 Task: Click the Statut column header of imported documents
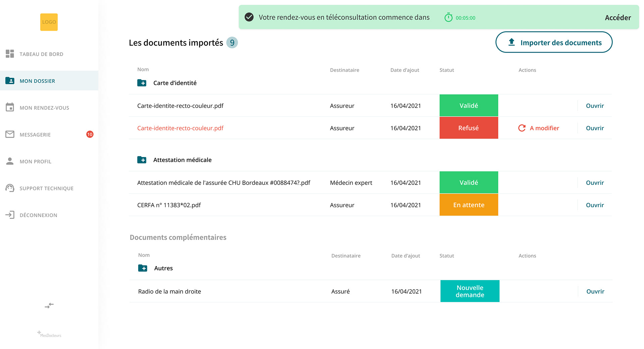[447, 70]
